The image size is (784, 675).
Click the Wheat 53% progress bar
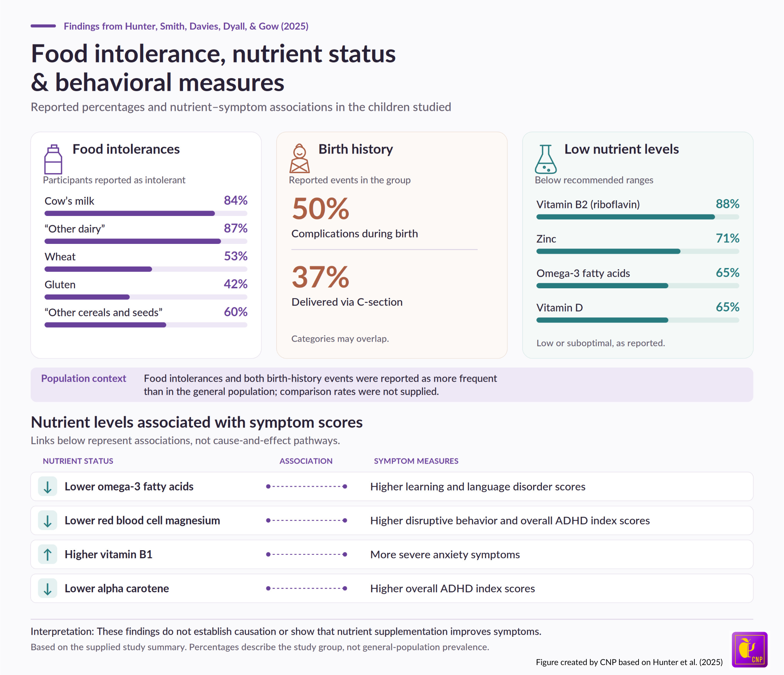tap(146, 269)
